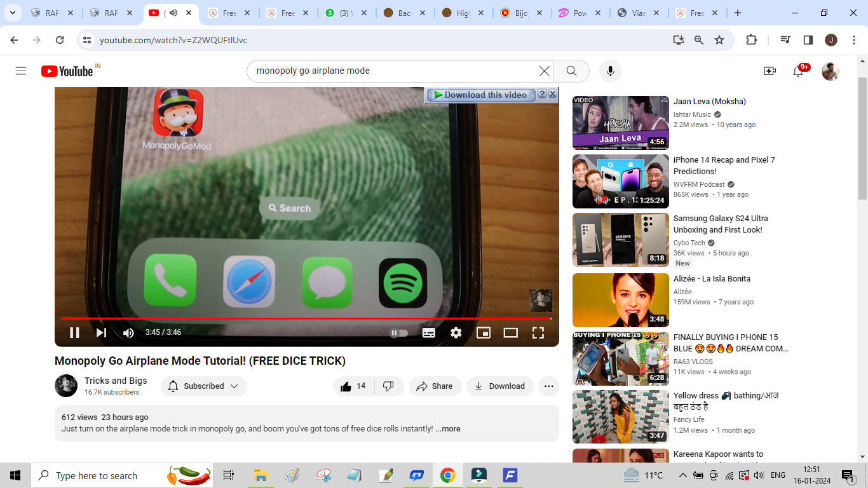This screenshot has width=868, height=488.
Task: Expand the Subscribed notification dropdown
Action: coord(203,386)
